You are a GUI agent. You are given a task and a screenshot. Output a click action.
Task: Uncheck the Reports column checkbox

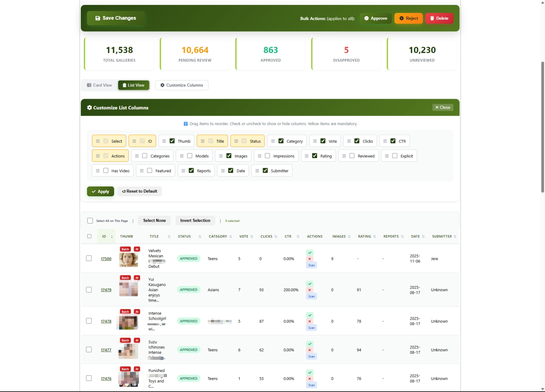point(191,171)
